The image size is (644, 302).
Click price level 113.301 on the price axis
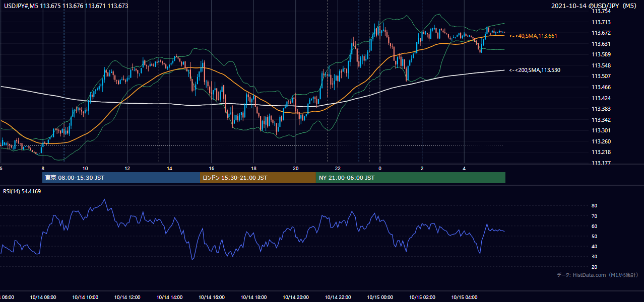(601, 130)
